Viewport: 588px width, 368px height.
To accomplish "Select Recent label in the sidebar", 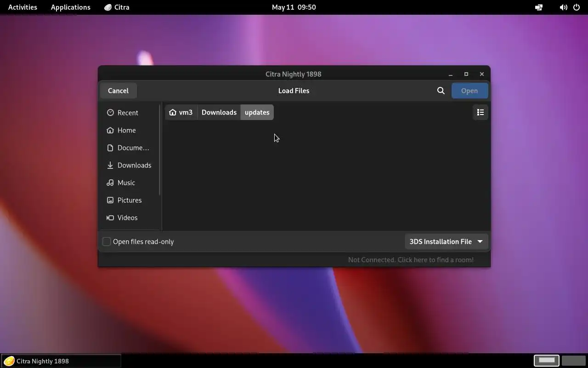I will (x=128, y=113).
